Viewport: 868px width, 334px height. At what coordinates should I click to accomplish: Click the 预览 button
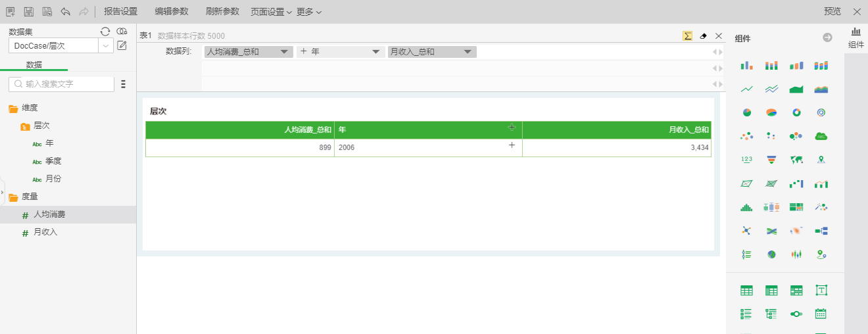click(x=832, y=12)
